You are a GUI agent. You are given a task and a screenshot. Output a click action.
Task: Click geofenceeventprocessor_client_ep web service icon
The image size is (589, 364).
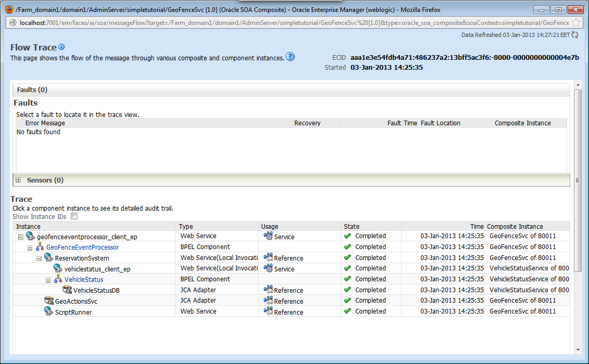[x=30, y=236]
